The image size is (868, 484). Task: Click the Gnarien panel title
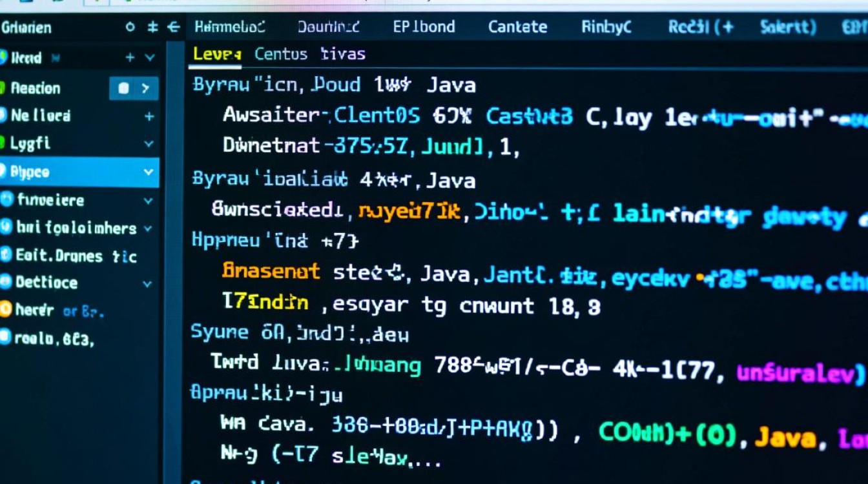click(26, 28)
